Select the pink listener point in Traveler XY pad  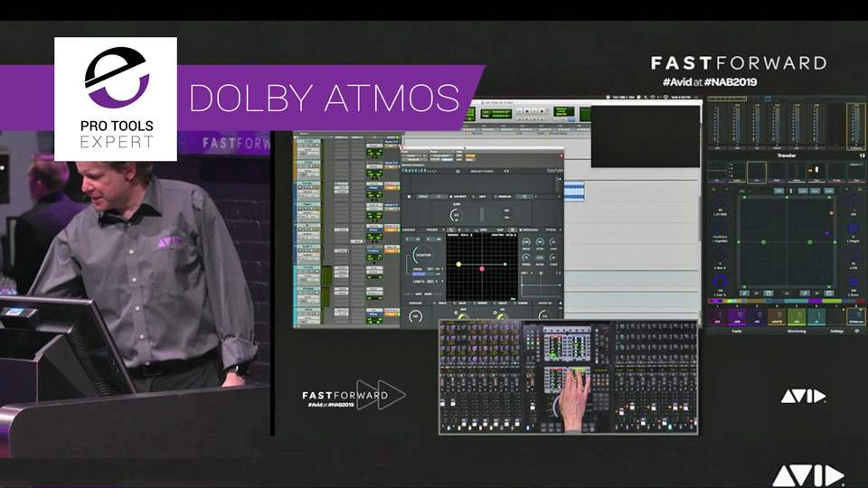(x=482, y=268)
